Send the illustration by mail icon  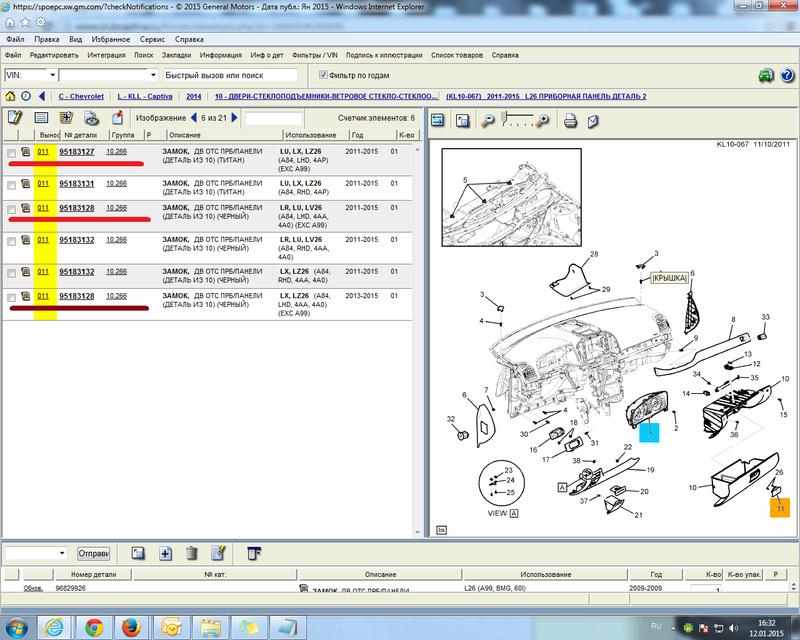click(593, 121)
